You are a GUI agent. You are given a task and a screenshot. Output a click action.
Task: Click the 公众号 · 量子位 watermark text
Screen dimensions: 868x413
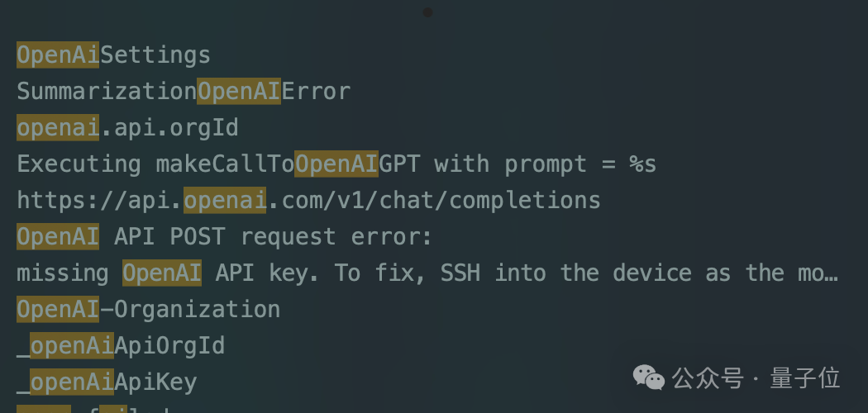click(x=756, y=378)
